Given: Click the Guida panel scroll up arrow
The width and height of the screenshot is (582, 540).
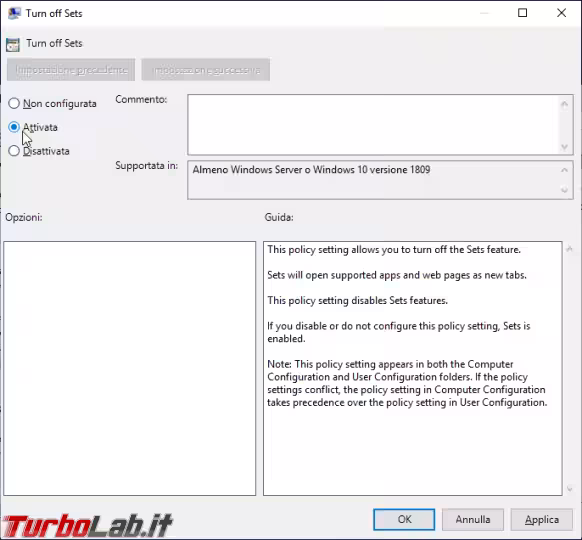Looking at the screenshot, I should 569,249.
